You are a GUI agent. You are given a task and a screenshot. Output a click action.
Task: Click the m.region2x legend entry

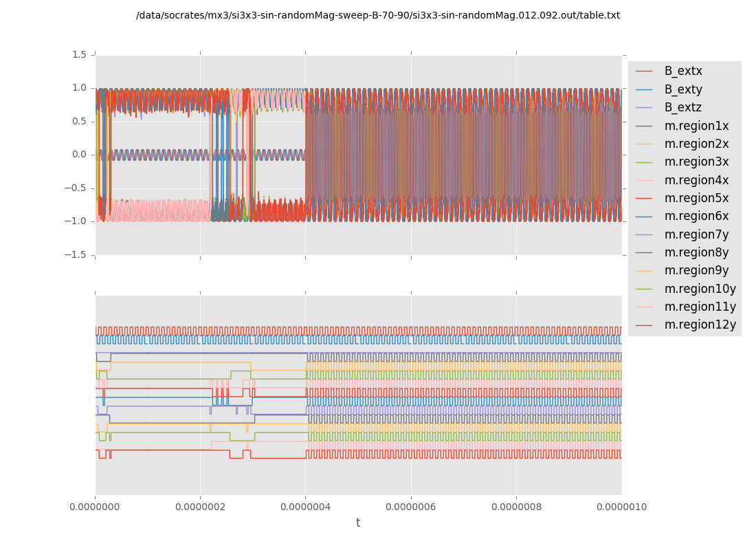point(696,144)
